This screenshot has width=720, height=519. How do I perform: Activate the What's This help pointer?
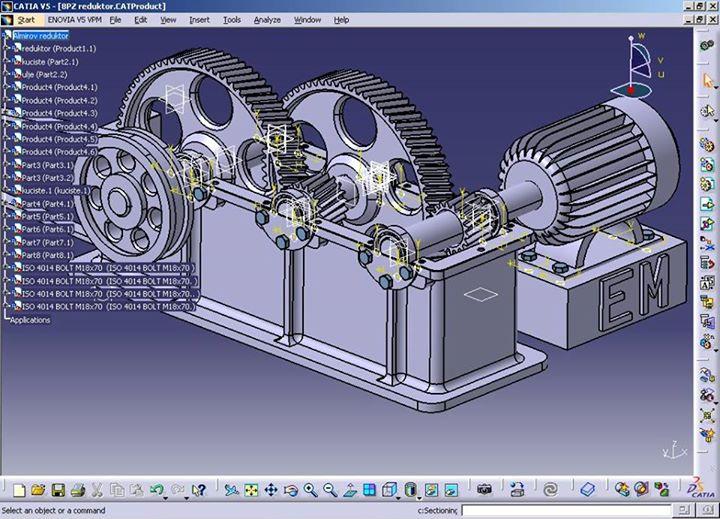point(198,490)
